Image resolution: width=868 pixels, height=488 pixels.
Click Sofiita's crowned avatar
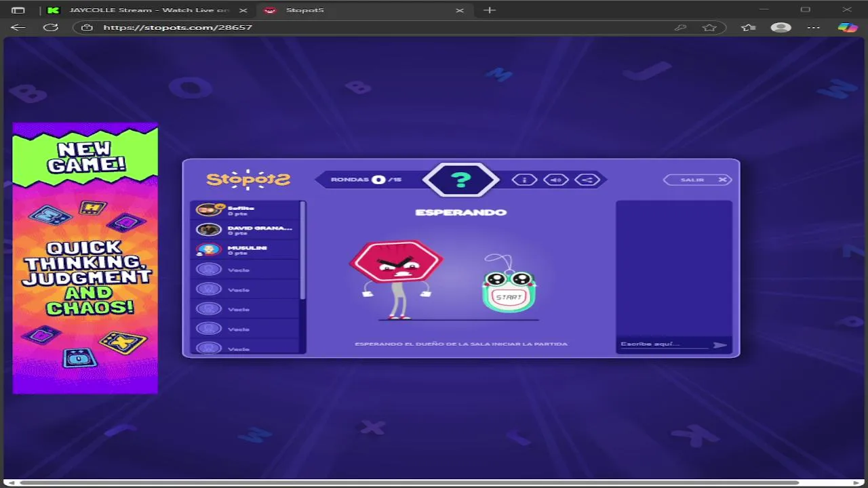pyautogui.click(x=210, y=209)
